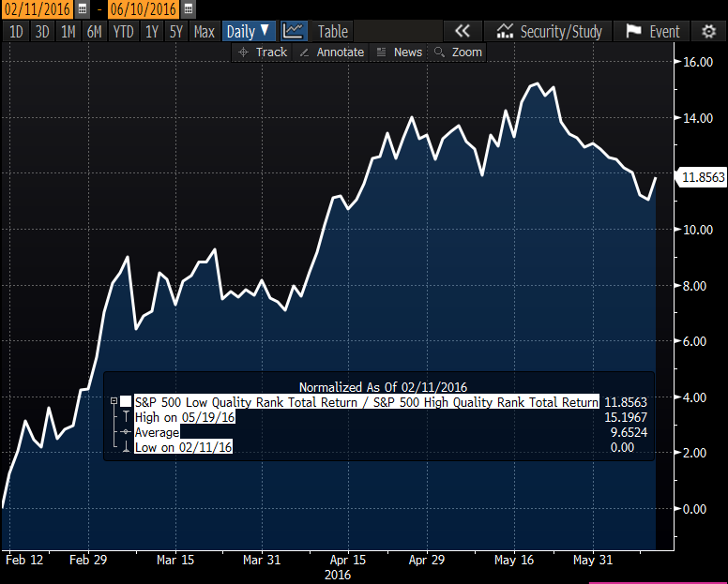Click the High marker icon in legend
This screenshot has width=728, height=584.
tap(126, 416)
